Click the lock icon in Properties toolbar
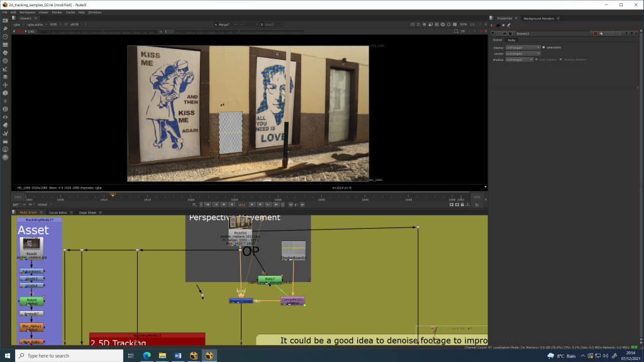 (498, 25)
